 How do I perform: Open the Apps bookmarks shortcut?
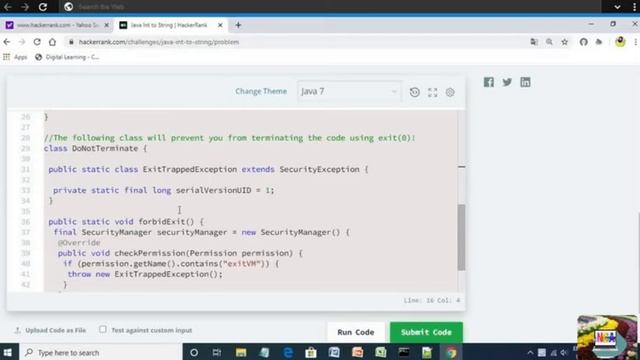[x=15, y=57]
